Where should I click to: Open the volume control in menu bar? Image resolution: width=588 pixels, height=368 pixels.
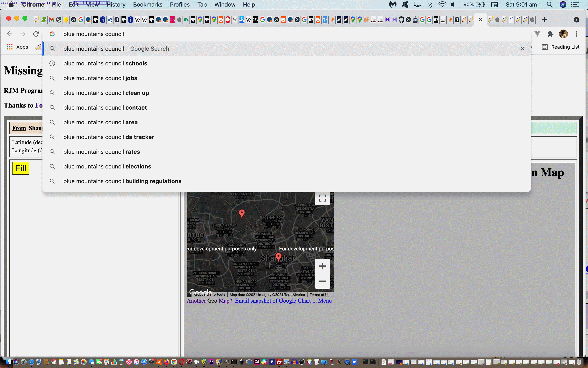click(453, 5)
